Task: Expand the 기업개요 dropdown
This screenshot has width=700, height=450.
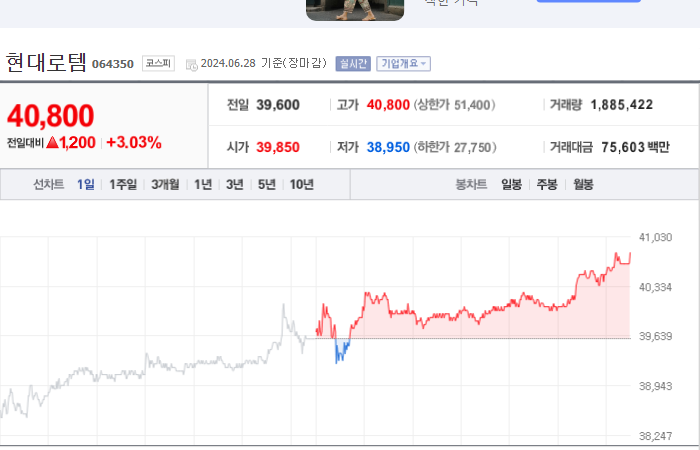Action: point(404,63)
